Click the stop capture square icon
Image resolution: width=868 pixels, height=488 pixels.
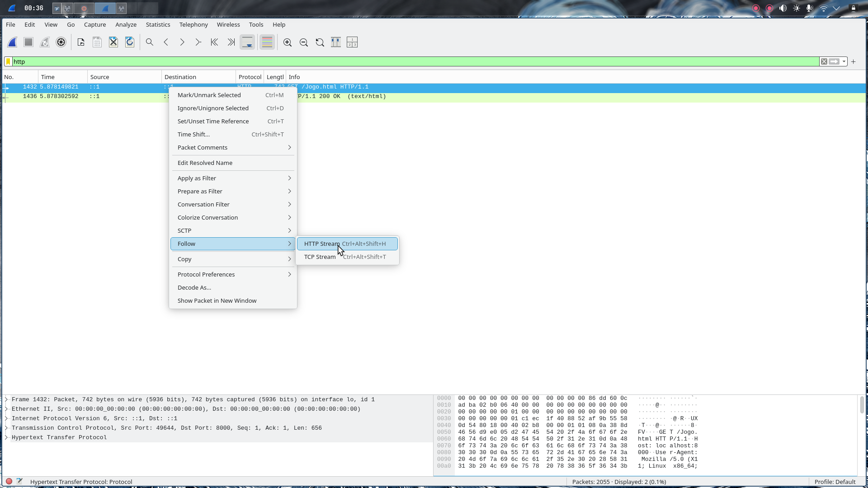pyautogui.click(x=28, y=42)
